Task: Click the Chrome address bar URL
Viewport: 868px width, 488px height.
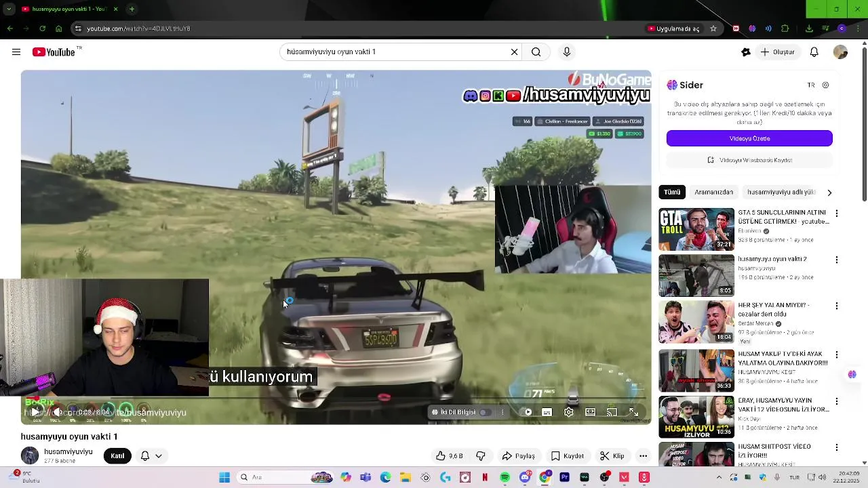Action: point(138,28)
